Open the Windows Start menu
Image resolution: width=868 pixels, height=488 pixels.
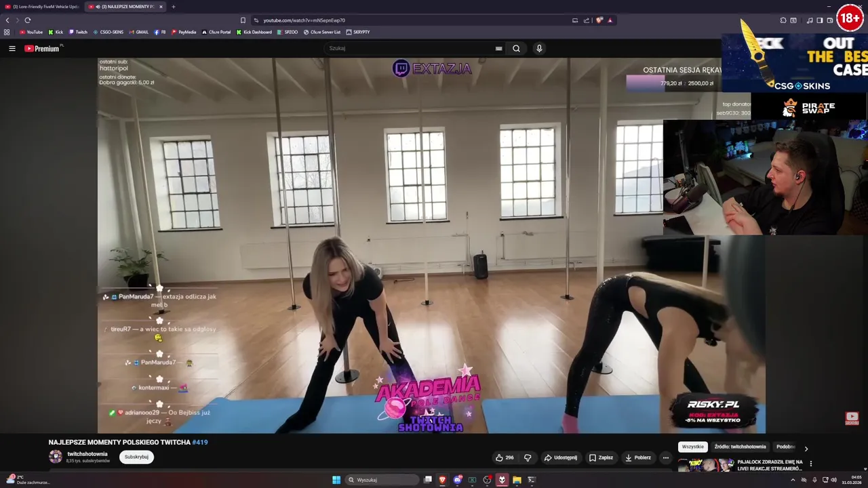pyautogui.click(x=336, y=480)
